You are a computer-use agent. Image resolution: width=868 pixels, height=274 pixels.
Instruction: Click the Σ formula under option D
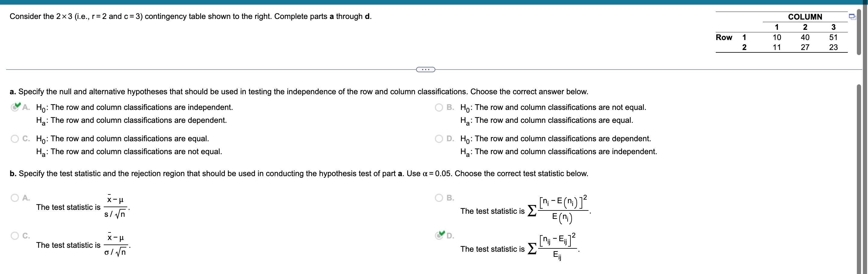tap(556, 249)
